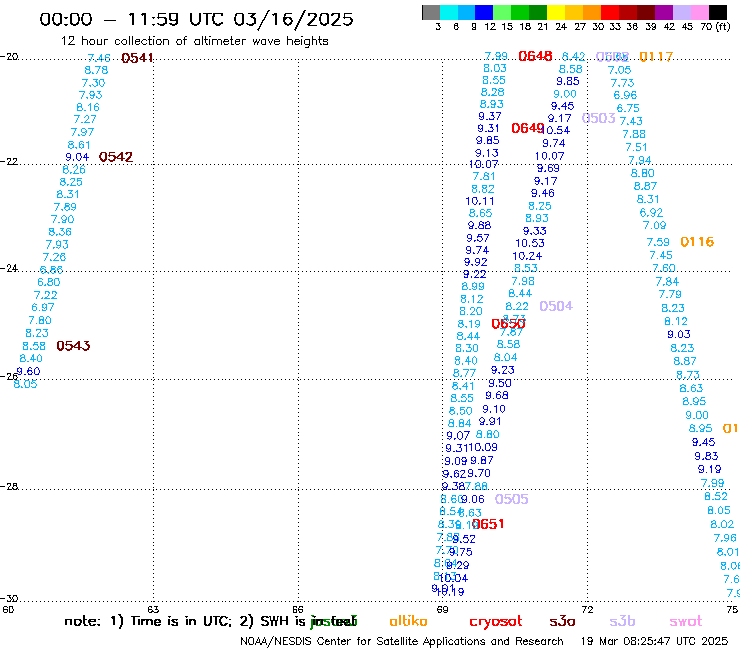The width and height of the screenshot is (740, 650).
Task: Click the 9.83 wave height value
Action: pyautogui.click(x=706, y=456)
